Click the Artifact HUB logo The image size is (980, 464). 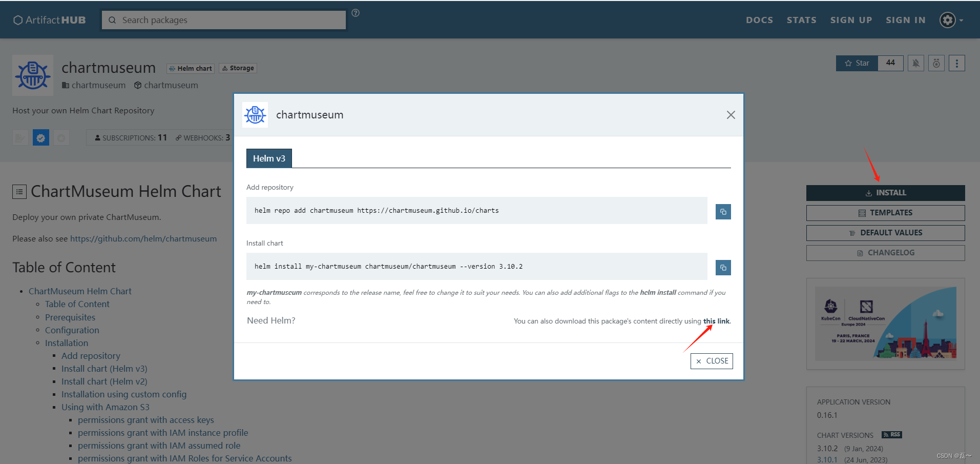(x=50, y=20)
